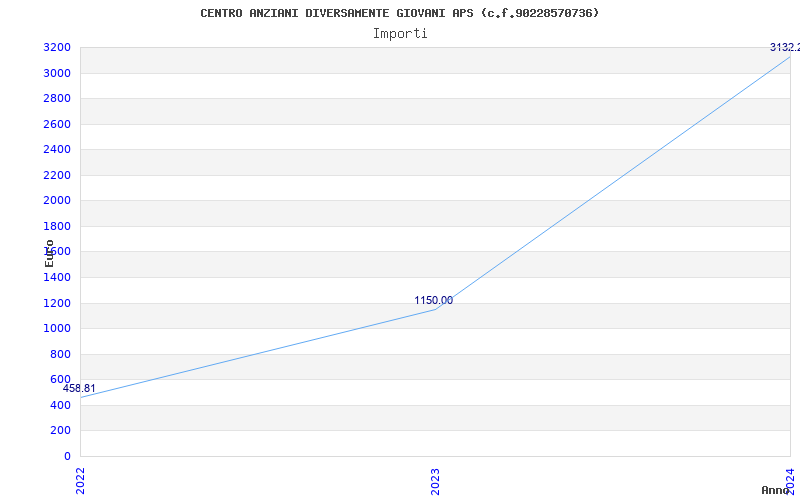Image resolution: width=800 pixels, height=500 pixels.
Task: Click the 3000 y-axis value
Action: point(57,73)
